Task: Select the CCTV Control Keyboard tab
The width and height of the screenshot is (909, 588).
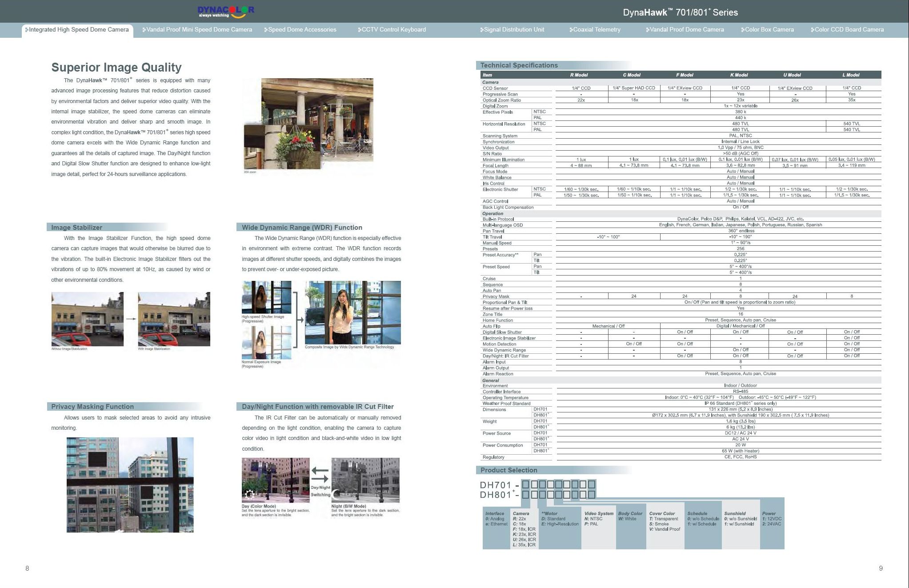Action: click(392, 30)
